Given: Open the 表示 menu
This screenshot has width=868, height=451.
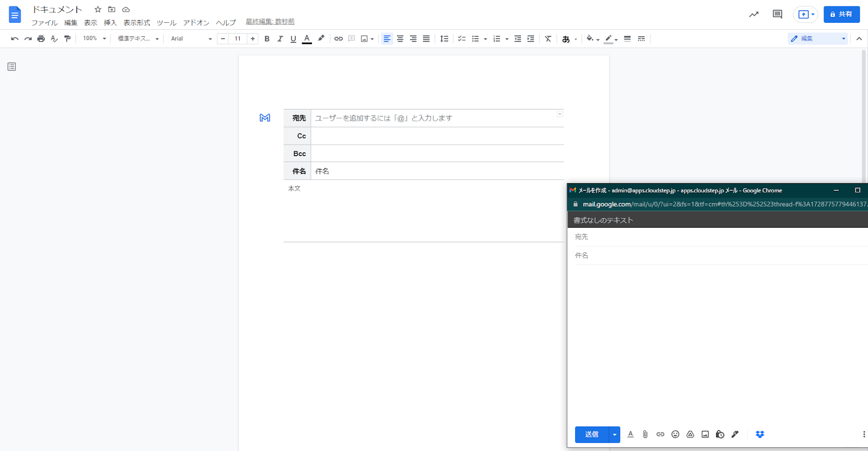Looking at the screenshot, I should 91,22.
